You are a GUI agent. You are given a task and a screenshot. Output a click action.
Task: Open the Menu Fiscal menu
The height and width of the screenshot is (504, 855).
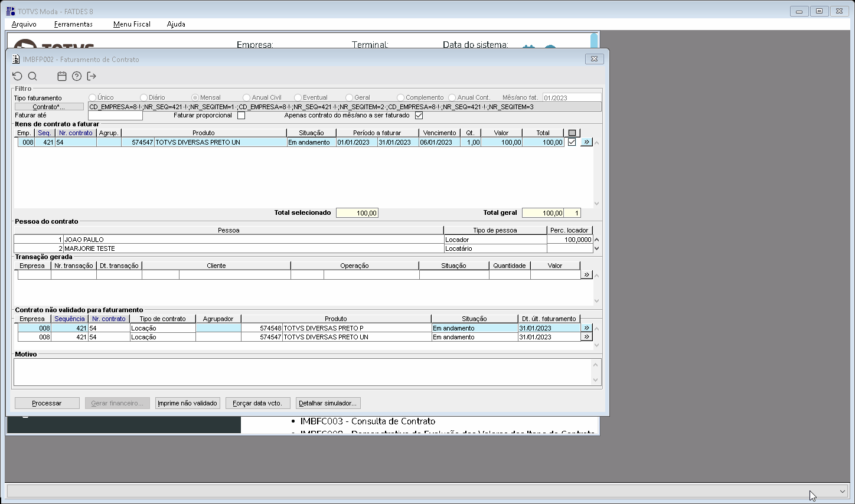pyautogui.click(x=132, y=24)
